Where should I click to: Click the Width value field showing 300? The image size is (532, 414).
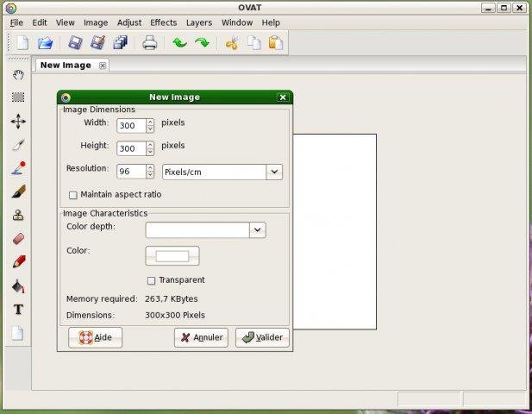(x=131, y=126)
